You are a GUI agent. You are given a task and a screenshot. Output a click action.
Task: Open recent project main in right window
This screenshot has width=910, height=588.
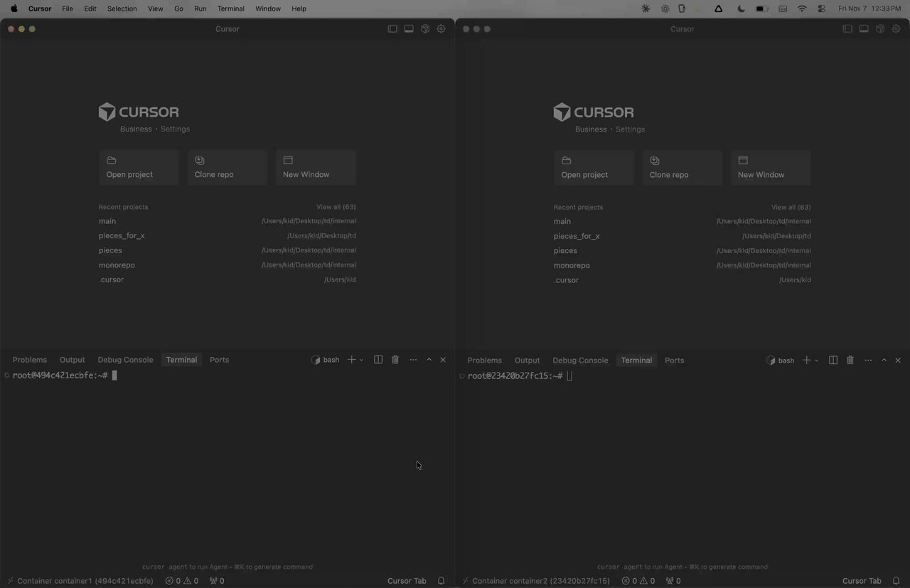682,221
